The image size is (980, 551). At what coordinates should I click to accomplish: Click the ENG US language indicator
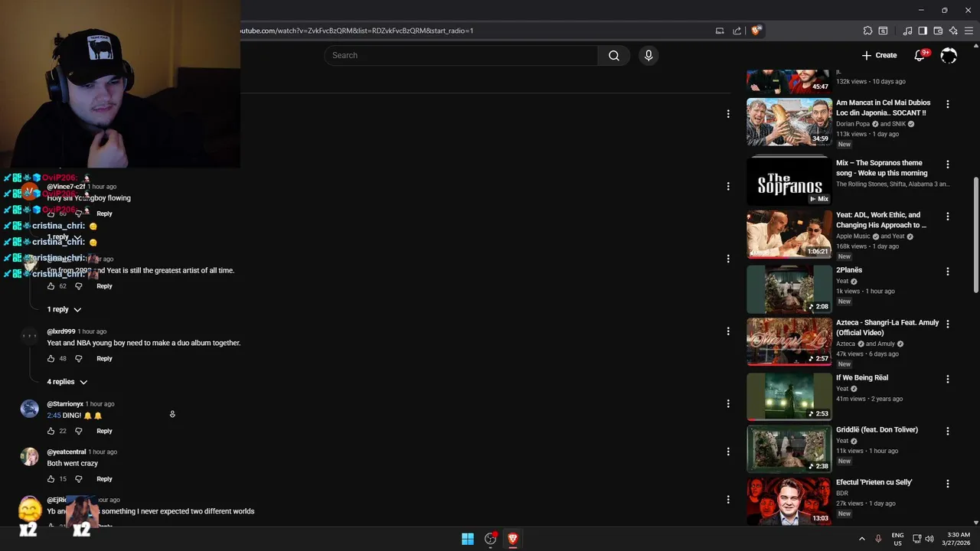click(x=897, y=539)
